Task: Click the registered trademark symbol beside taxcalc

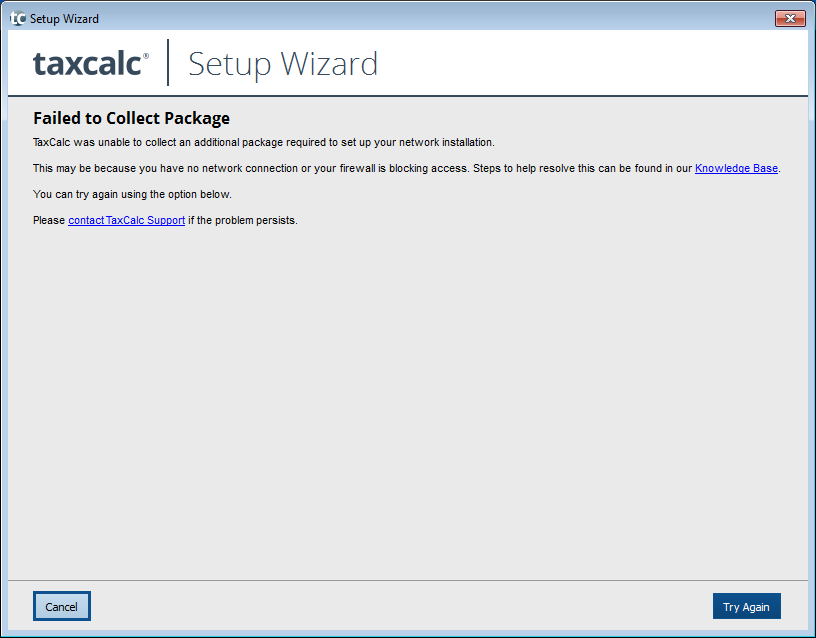Action: [146, 56]
